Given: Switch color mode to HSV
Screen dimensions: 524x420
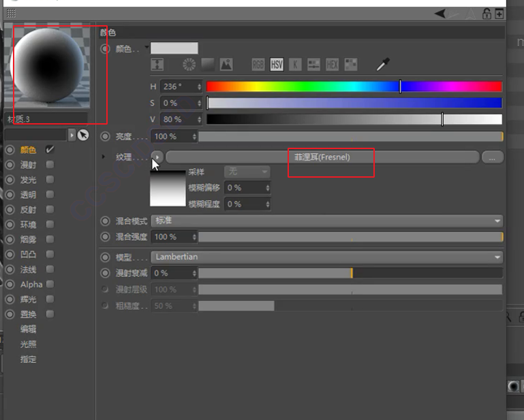Looking at the screenshot, I should [277, 65].
